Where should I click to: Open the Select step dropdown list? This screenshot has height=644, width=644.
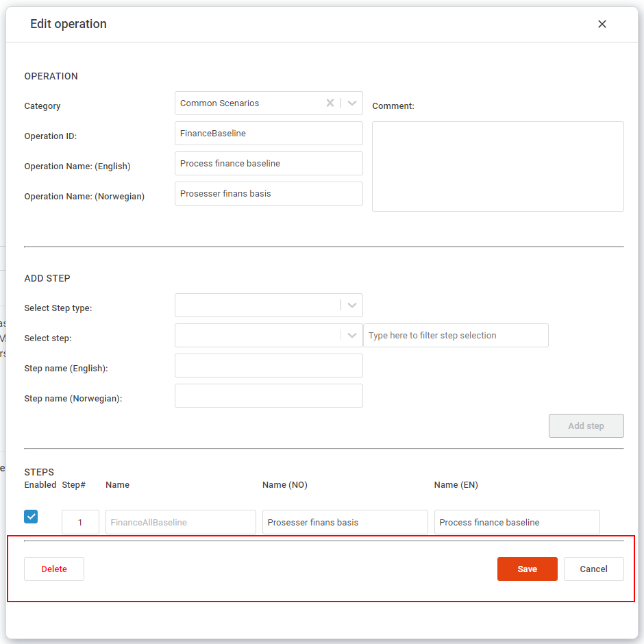[x=269, y=335]
